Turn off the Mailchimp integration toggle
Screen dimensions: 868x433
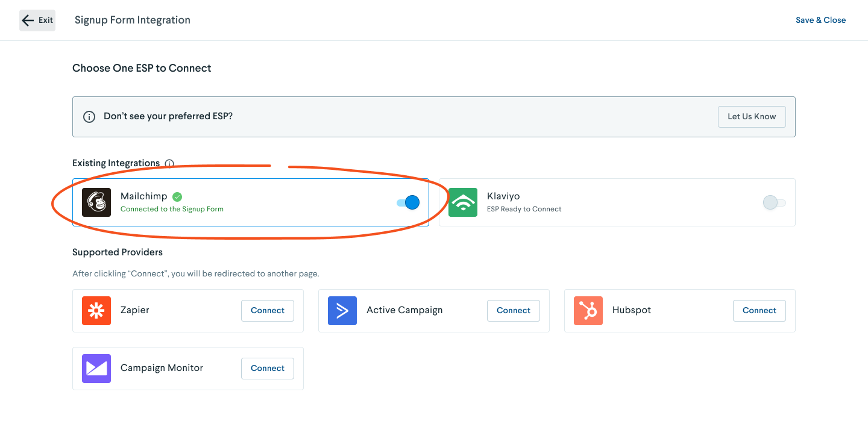pos(408,202)
